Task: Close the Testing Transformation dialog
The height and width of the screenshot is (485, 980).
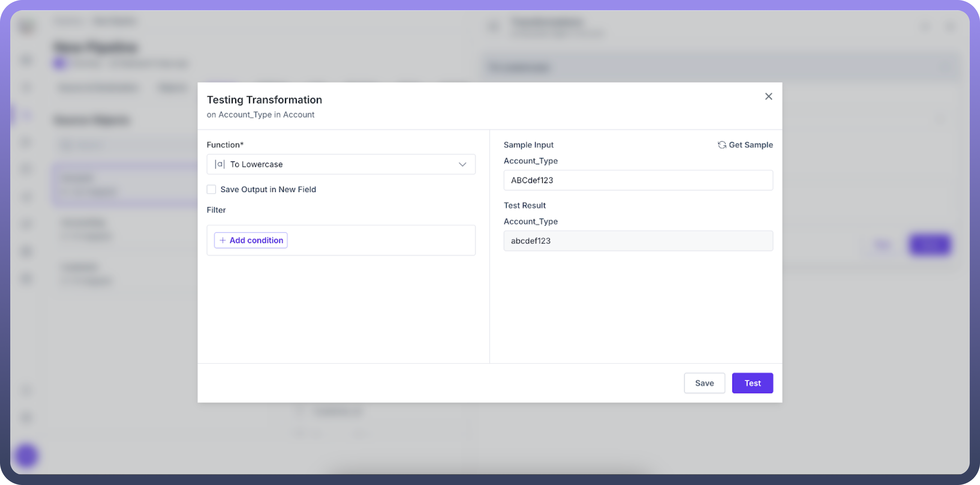Action: tap(768, 96)
